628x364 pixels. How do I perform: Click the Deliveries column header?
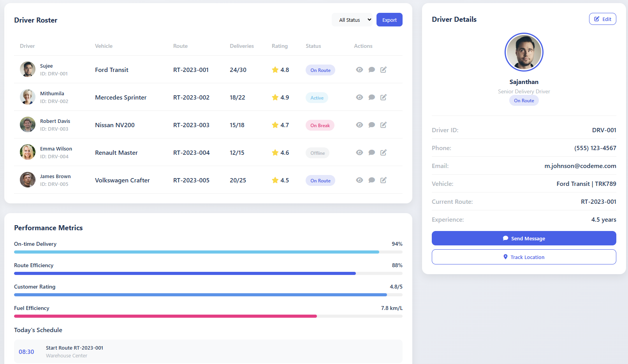(242, 46)
